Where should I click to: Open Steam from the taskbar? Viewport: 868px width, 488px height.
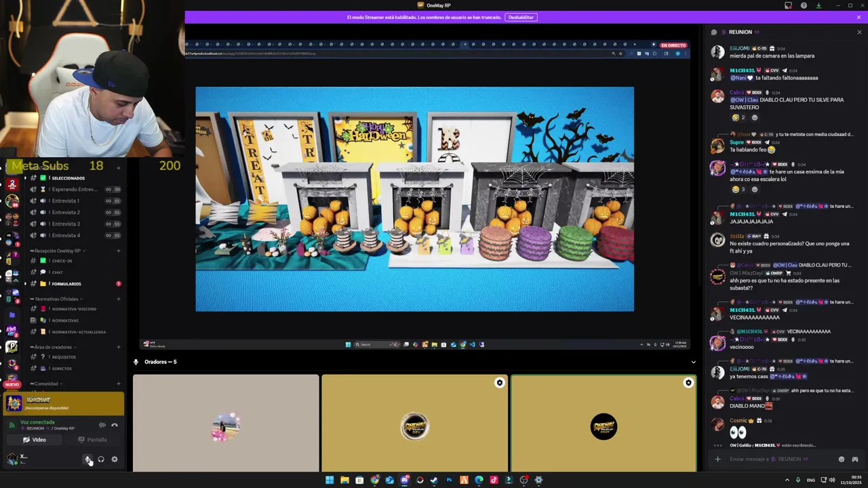(x=434, y=480)
